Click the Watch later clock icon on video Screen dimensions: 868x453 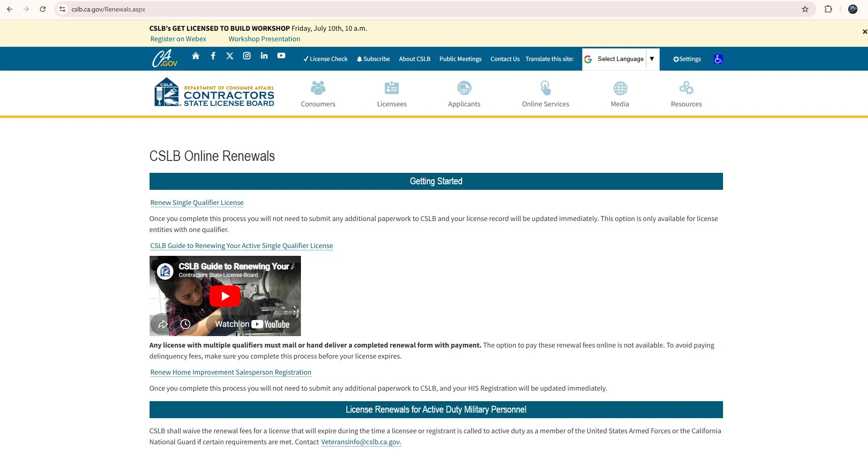coord(185,324)
